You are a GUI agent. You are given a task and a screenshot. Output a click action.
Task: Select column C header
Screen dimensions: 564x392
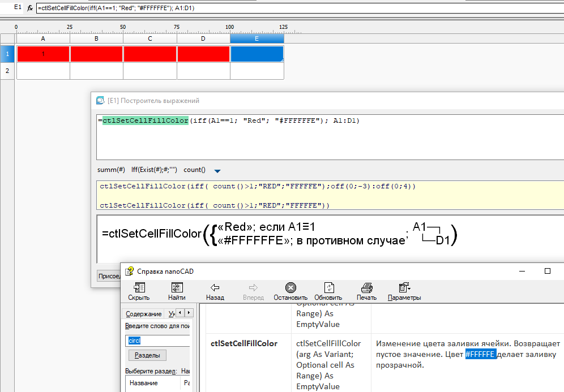pyautogui.click(x=150, y=38)
